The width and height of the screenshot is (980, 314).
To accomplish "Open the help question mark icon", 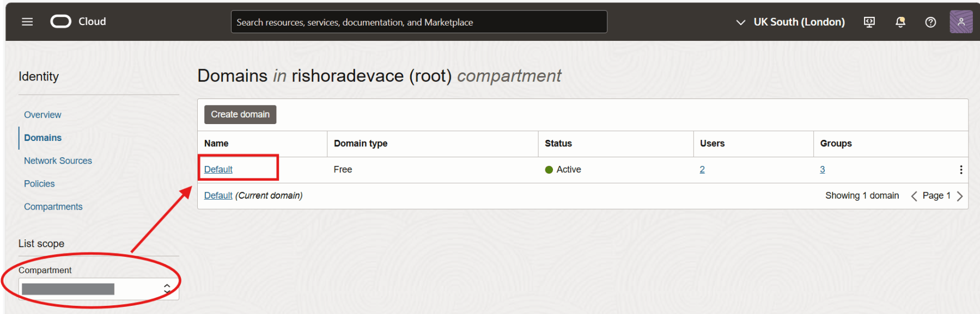I will tap(930, 22).
